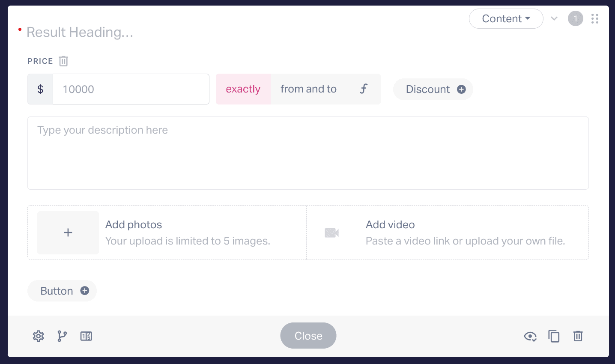Select the formula function price mode
This screenshot has height=364, width=615.
pos(364,89)
